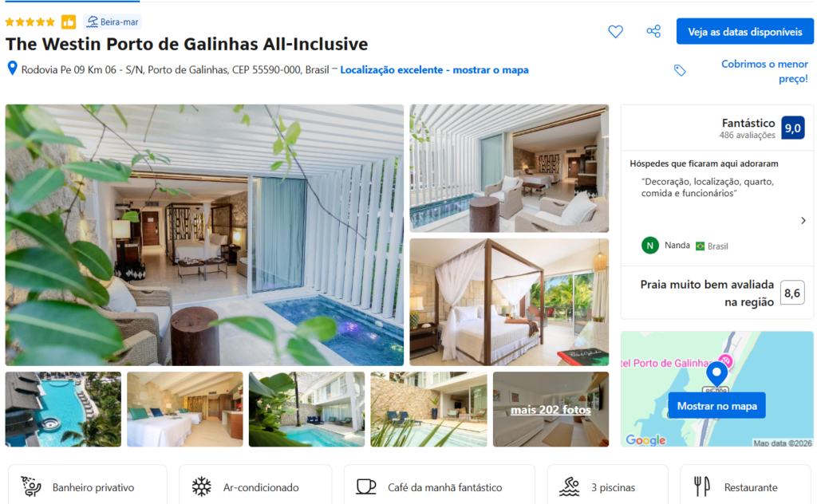This screenshot has height=504, width=817.
Task: Open Localização excelente - mostrar o mapa link
Action: [434, 69]
